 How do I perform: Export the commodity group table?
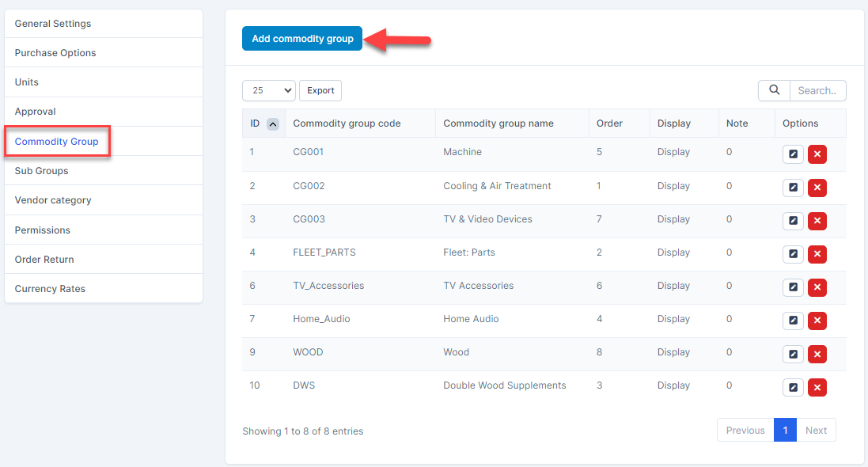320,90
